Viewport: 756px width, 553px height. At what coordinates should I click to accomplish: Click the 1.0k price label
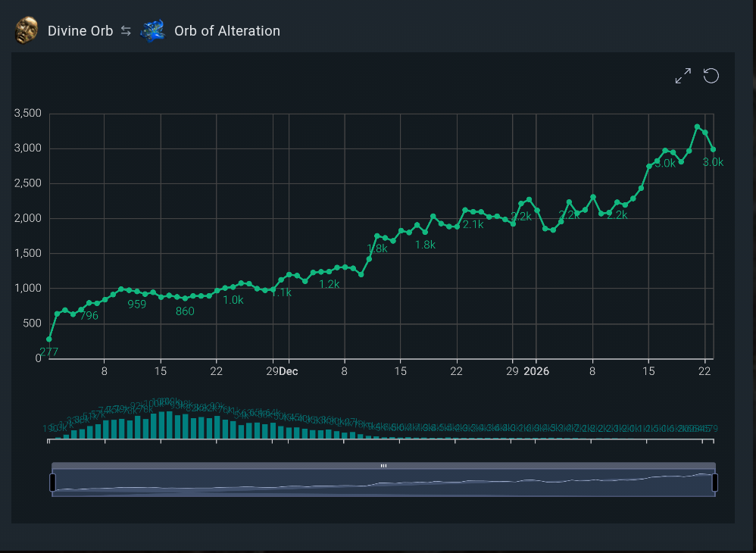(x=233, y=300)
